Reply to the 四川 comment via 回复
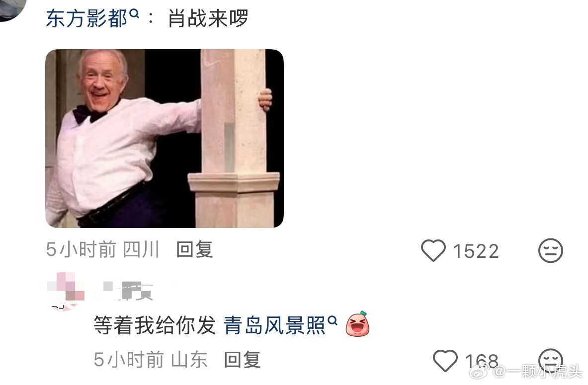 [195, 250]
